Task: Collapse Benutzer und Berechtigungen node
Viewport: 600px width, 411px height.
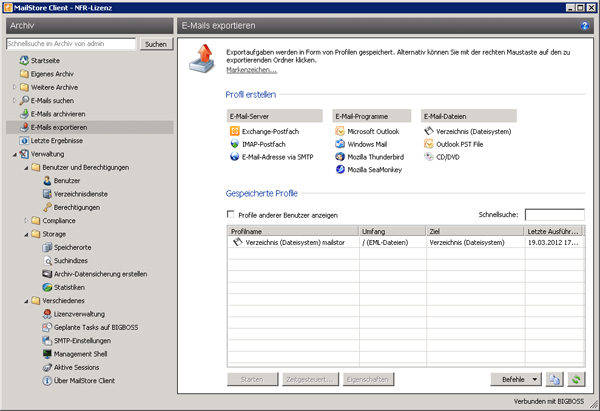Action: click(26, 168)
